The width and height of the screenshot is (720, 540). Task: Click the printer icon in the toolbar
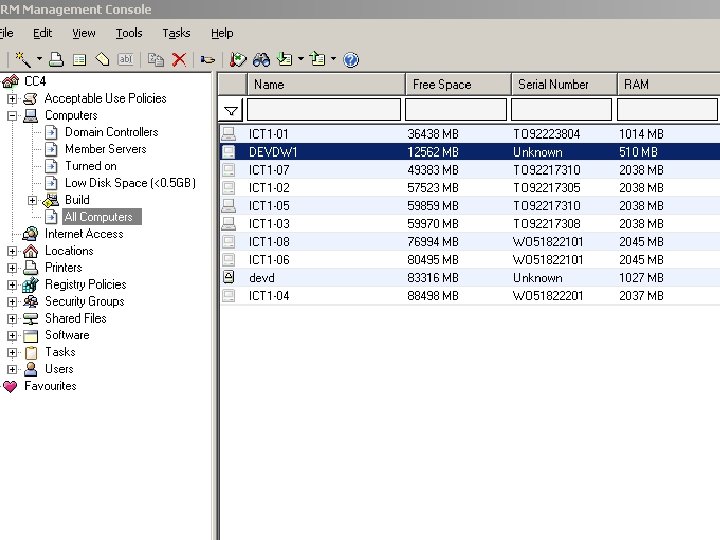pos(57,60)
